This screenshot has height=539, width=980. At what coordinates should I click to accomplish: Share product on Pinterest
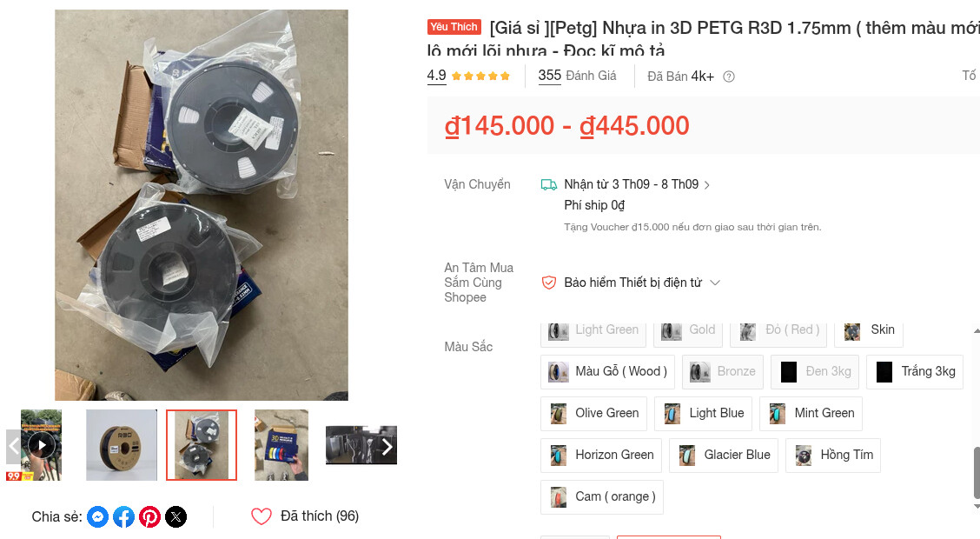click(150, 517)
